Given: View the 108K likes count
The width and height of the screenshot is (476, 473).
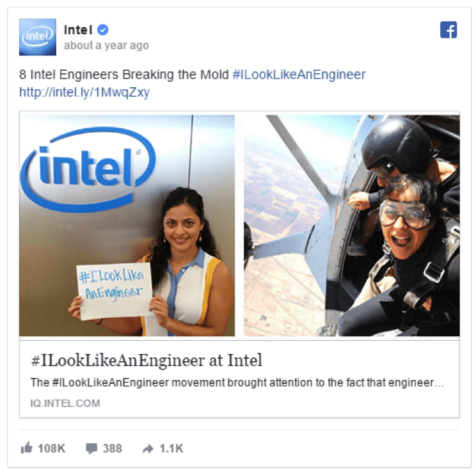Looking at the screenshot, I should point(52,449).
